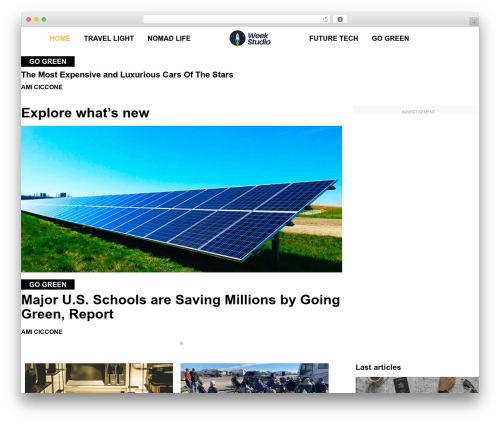Click the Explore what's new heading
Screen dimensions: 500x423
(x=85, y=113)
